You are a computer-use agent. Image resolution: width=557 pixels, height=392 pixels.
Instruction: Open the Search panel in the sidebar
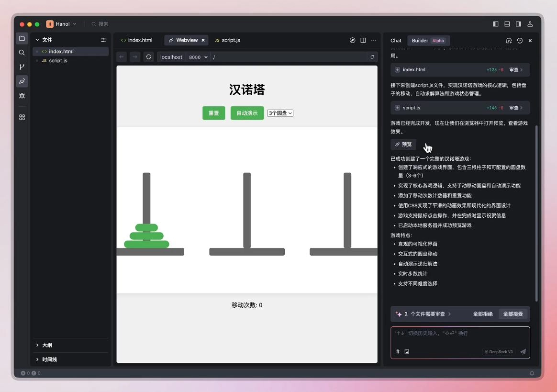pyautogui.click(x=22, y=52)
